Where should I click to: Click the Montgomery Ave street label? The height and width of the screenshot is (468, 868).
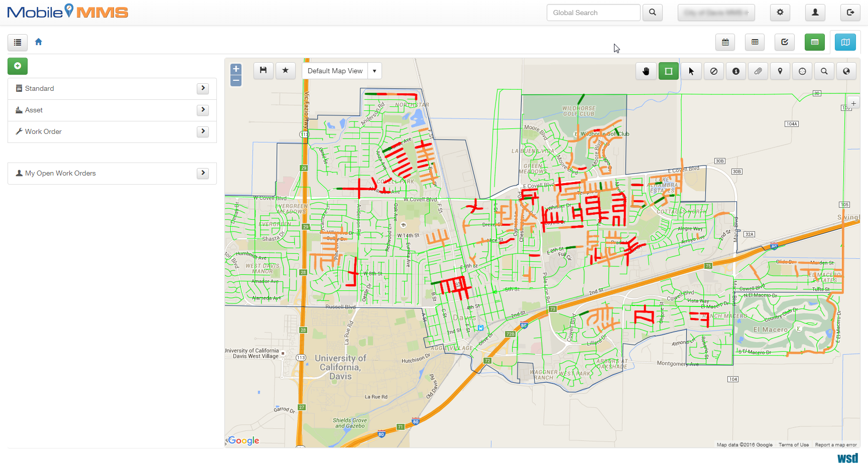(x=678, y=364)
